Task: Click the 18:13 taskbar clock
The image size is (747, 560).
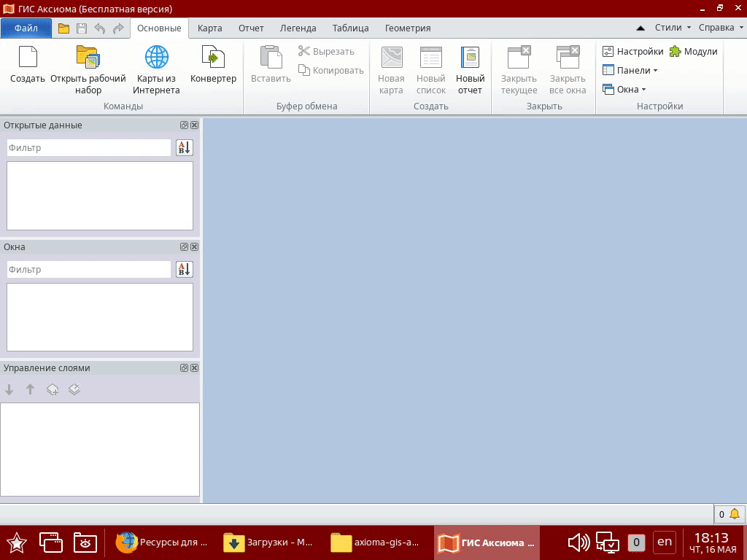Action: (x=713, y=542)
